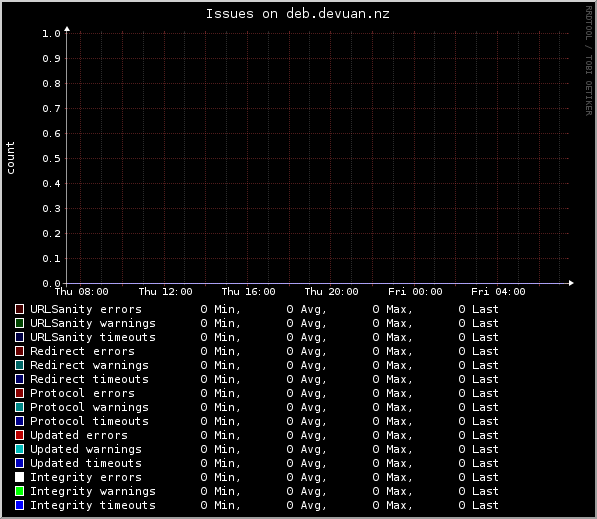Image resolution: width=597 pixels, height=519 pixels.
Task: Click the URLSanity errors color swatch
Action: coord(19,309)
